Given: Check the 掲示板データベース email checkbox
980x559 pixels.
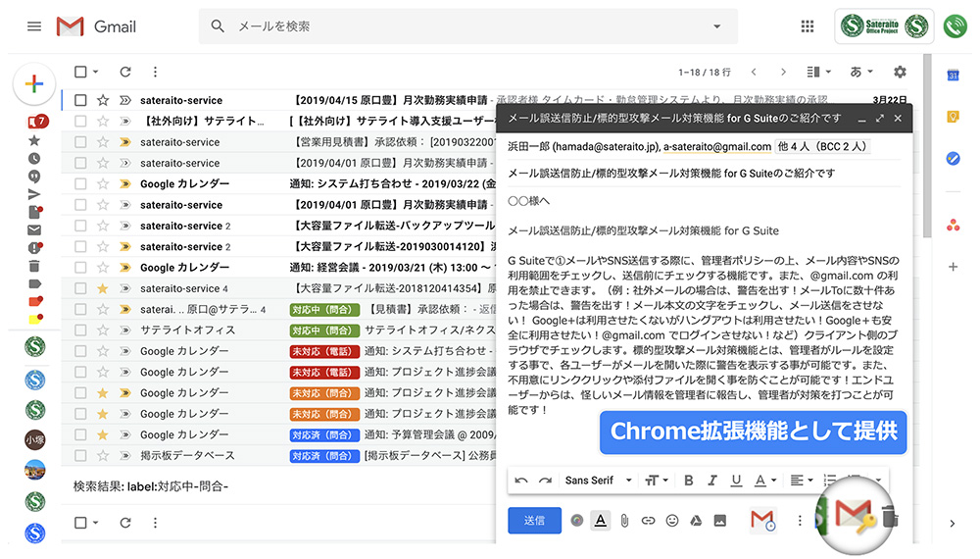Looking at the screenshot, I should point(80,456).
